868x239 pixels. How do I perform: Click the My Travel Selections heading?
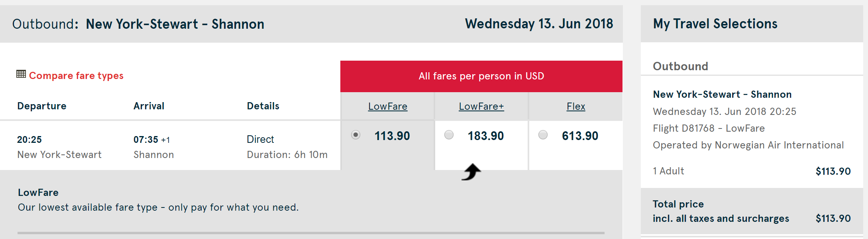715,24
